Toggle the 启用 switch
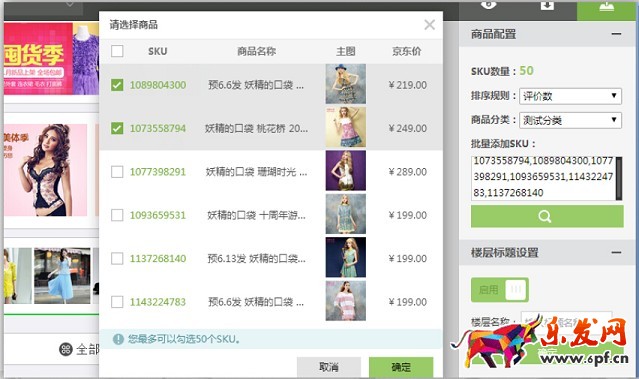 tap(500, 290)
